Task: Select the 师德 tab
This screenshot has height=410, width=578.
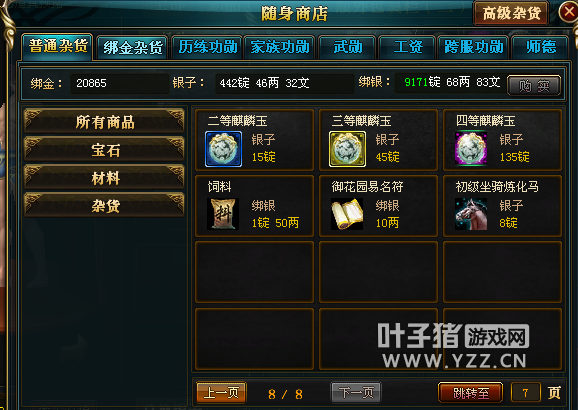Action: pos(541,47)
